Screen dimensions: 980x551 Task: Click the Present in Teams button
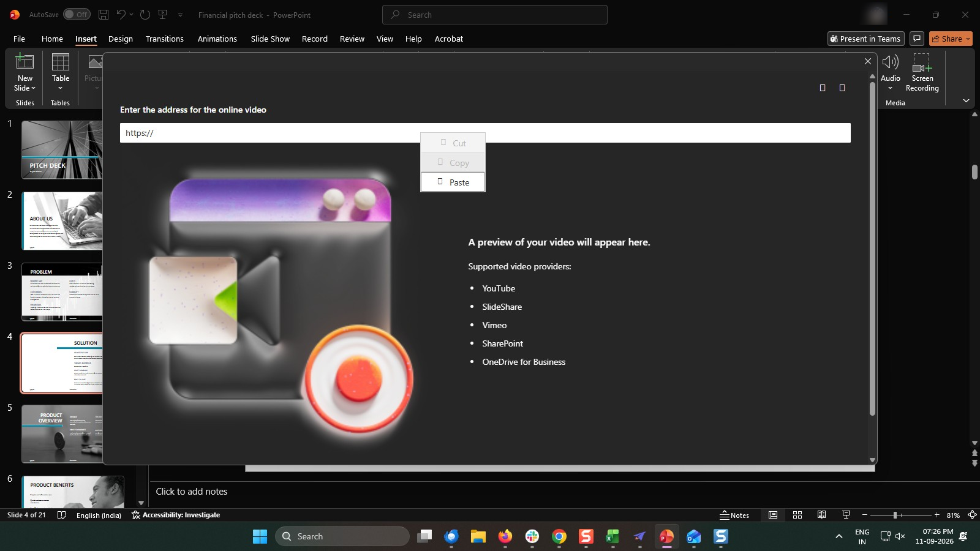point(865,39)
